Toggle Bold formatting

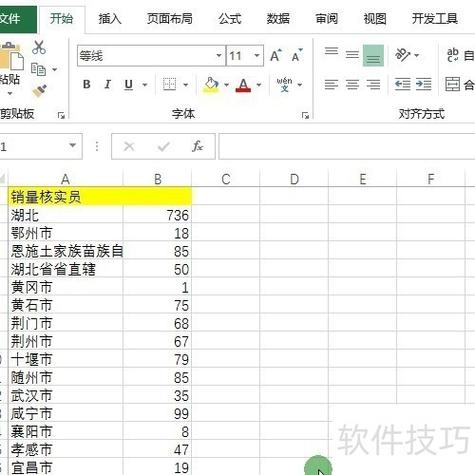(87, 84)
